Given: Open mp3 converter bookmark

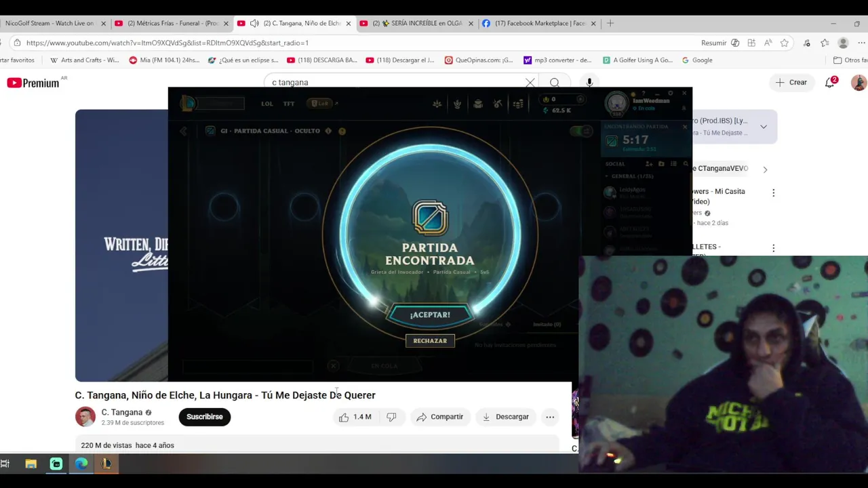Looking at the screenshot, I should (557, 60).
